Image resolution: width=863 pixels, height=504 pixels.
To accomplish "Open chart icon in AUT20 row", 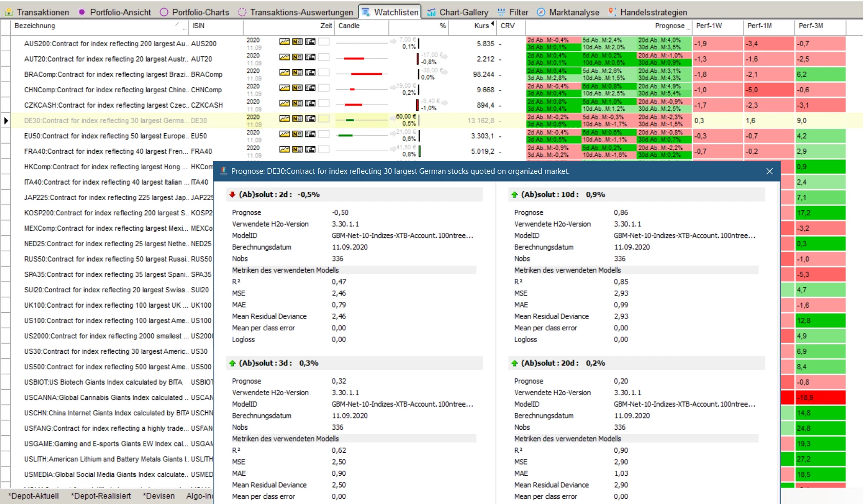I will [x=284, y=57].
